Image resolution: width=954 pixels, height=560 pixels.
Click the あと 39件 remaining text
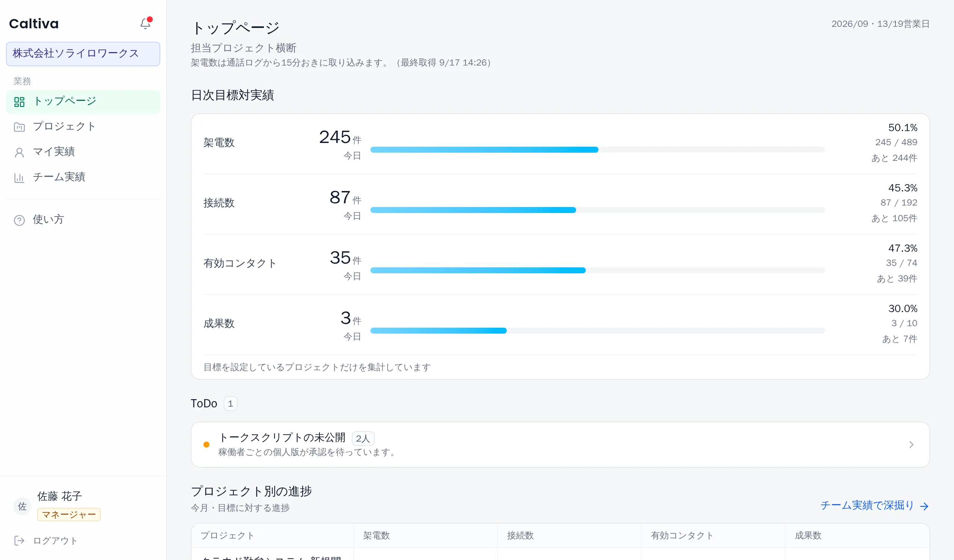[897, 279]
